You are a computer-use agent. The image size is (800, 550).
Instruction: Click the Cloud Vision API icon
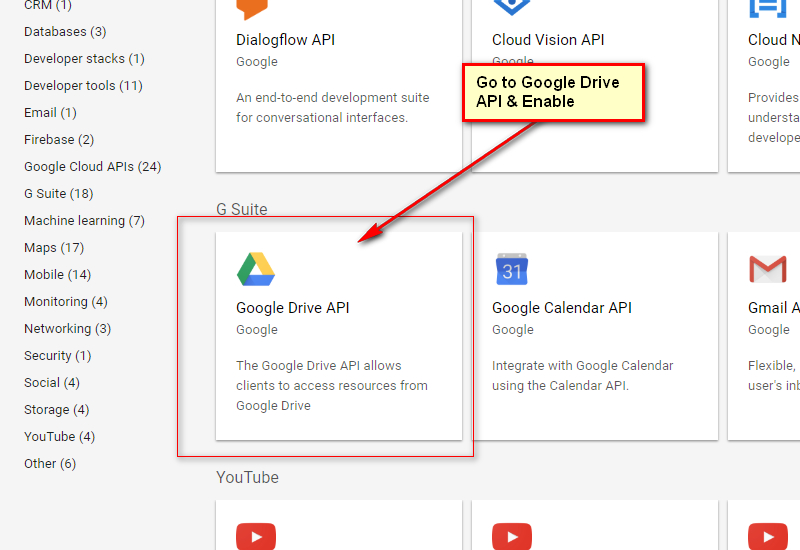[512, 8]
